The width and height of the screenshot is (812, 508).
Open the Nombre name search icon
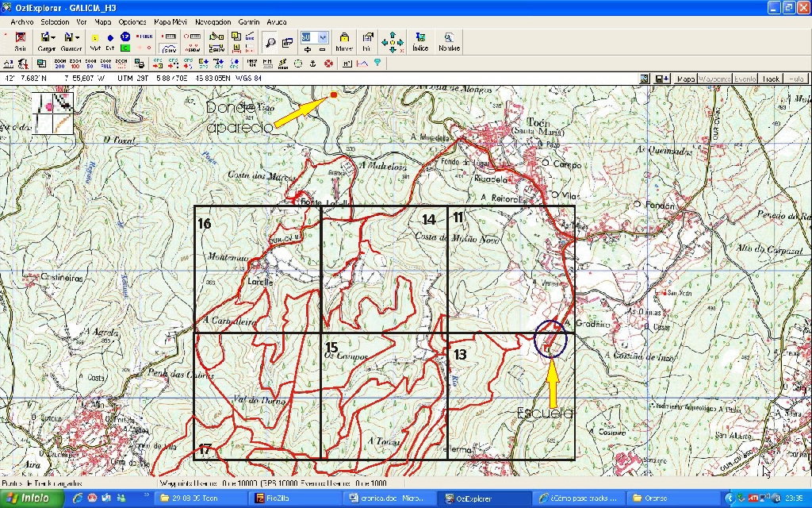point(449,41)
